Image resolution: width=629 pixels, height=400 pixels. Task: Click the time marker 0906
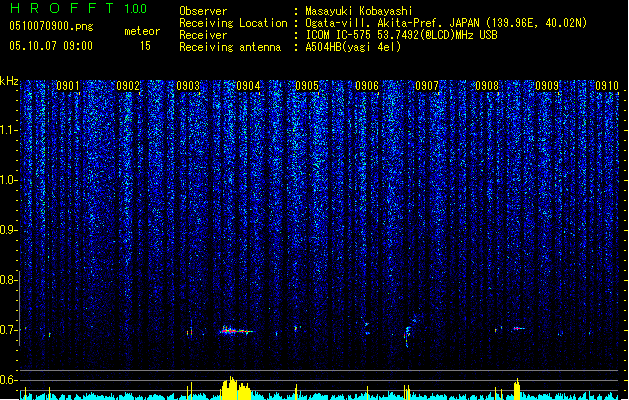[367, 86]
